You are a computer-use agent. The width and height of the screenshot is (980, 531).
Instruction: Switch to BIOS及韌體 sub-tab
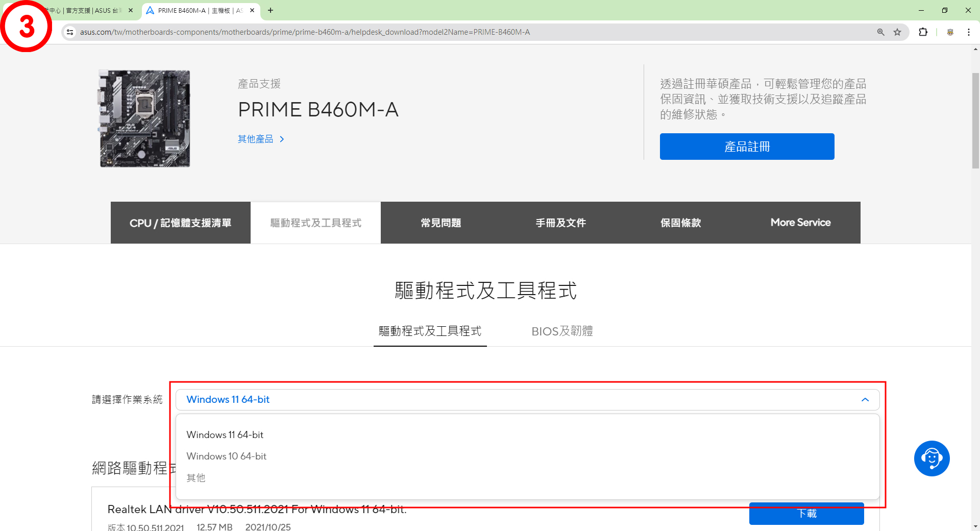coord(562,331)
